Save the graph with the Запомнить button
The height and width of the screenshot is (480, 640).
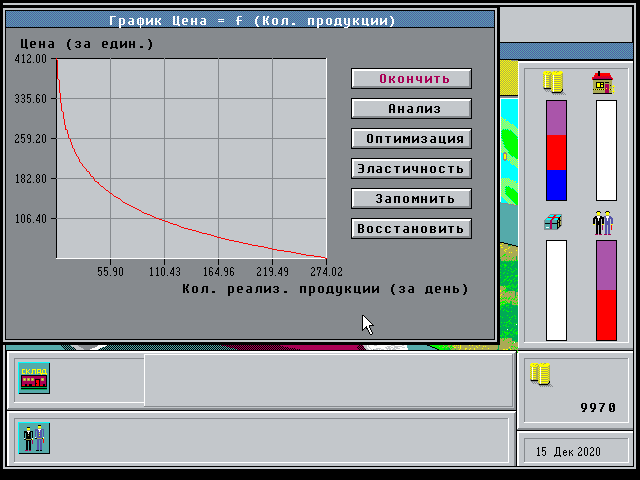pyautogui.click(x=411, y=198)
